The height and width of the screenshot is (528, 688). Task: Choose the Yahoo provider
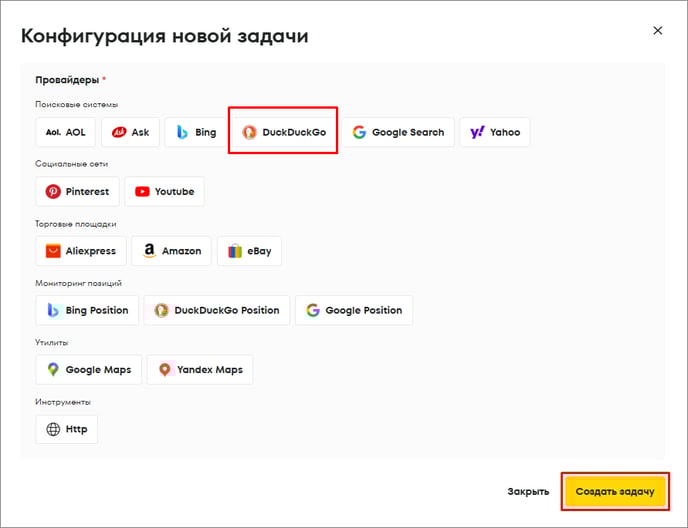coord(495,132)
